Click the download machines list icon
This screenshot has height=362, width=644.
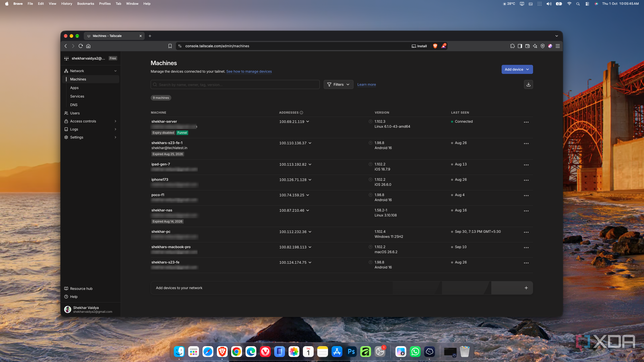(528, 84)
